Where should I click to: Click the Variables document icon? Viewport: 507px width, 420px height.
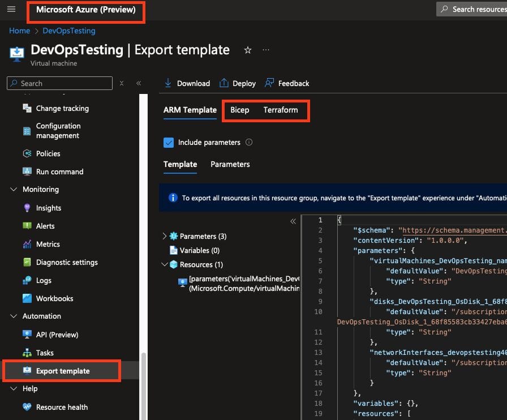pyautogui.click(x=174, y=250)
